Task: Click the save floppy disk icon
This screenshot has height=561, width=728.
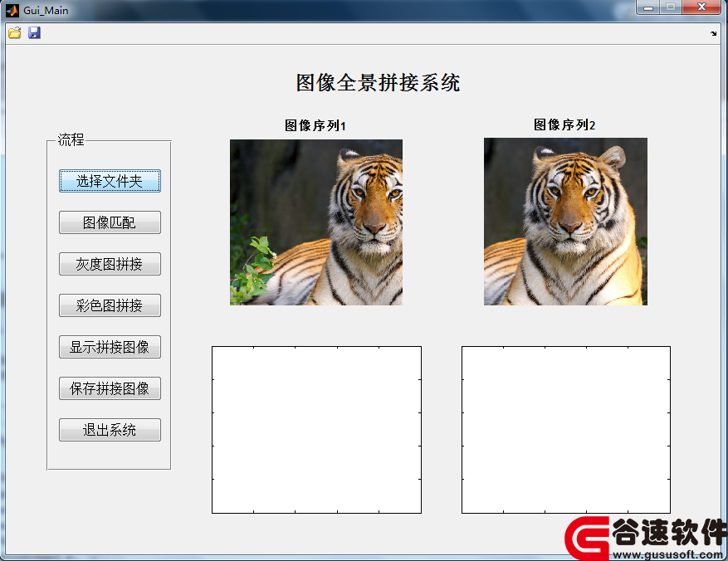Action: coord(34,33)
